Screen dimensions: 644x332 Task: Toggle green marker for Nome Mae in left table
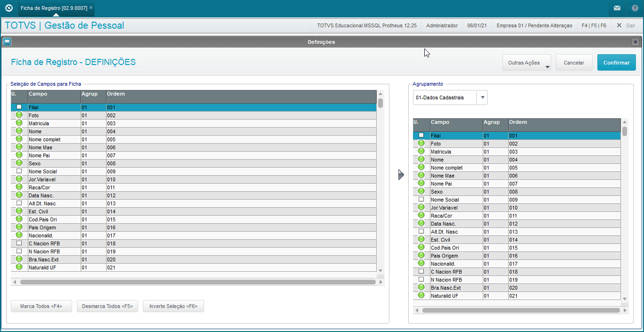tap(19, 147)
